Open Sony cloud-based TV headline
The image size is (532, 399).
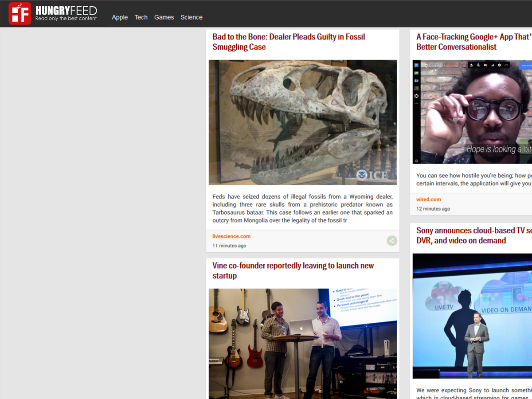point(474,235)
